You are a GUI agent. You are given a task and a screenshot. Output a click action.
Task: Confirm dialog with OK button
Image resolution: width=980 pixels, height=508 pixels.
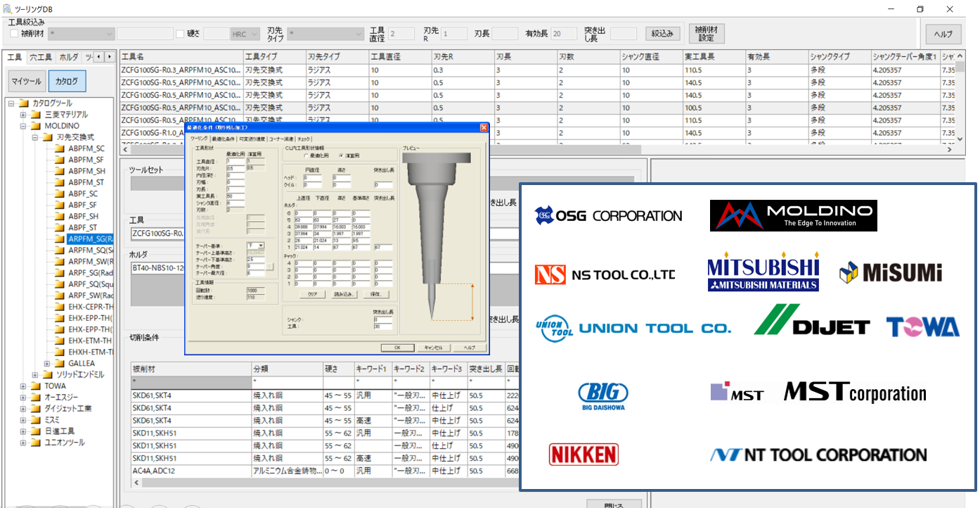[x=396, y=348]
